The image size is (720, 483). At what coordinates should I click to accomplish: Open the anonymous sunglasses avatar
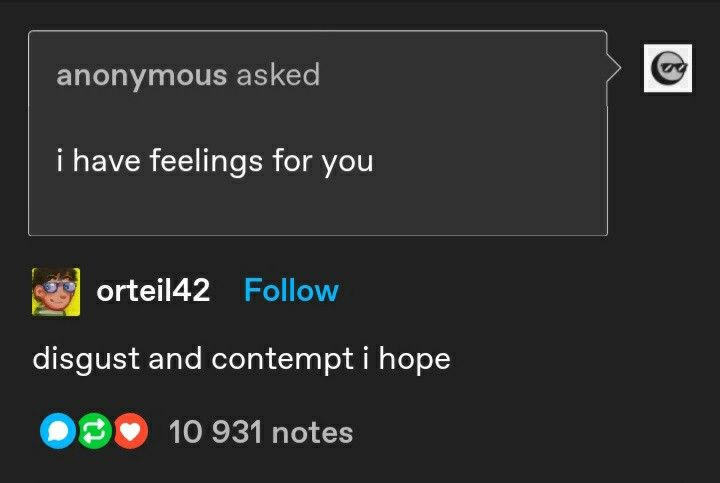pos(668,68)
